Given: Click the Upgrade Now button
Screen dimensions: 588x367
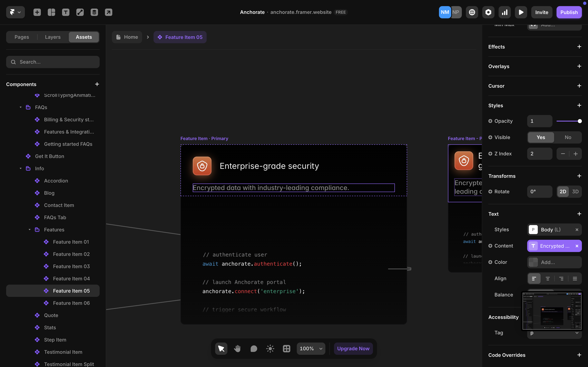Looking at the screenshot, I should 353,349.
